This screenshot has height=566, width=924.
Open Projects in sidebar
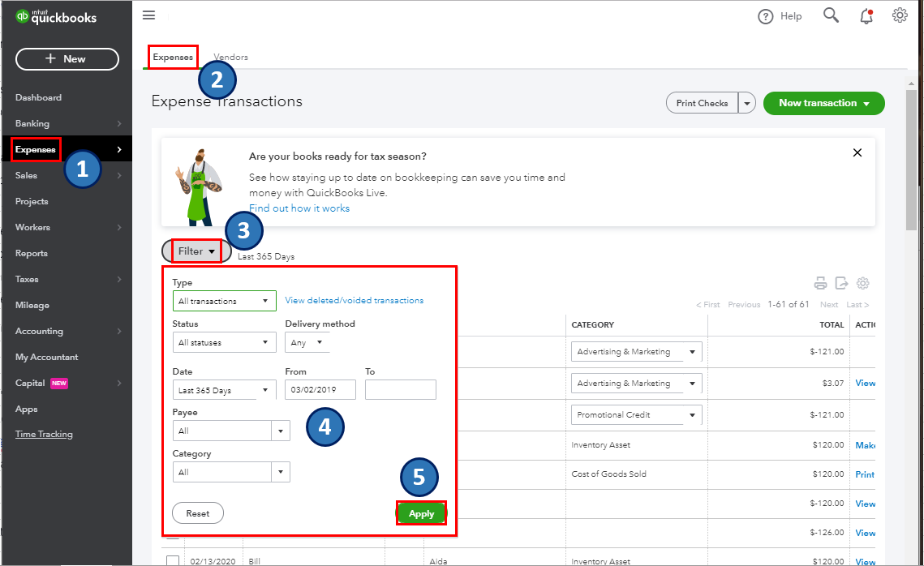32,201
